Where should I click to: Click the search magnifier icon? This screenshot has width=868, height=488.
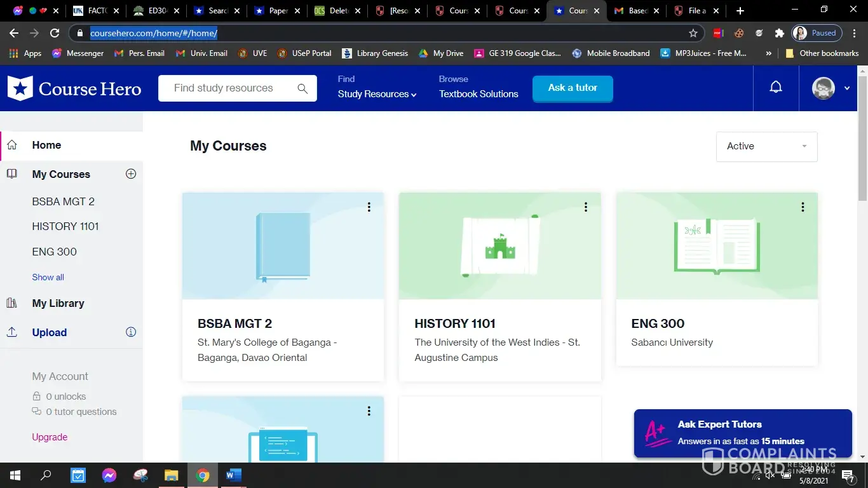(x=302, y=88)
